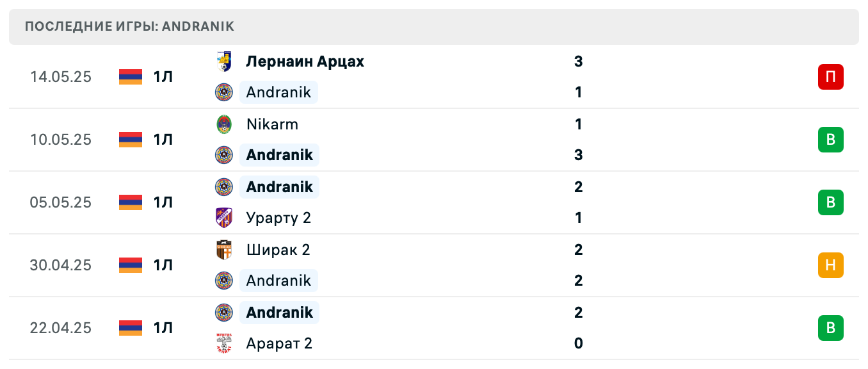
Task: Open the Лернаин Арцах team page
Action: [305, 61]
